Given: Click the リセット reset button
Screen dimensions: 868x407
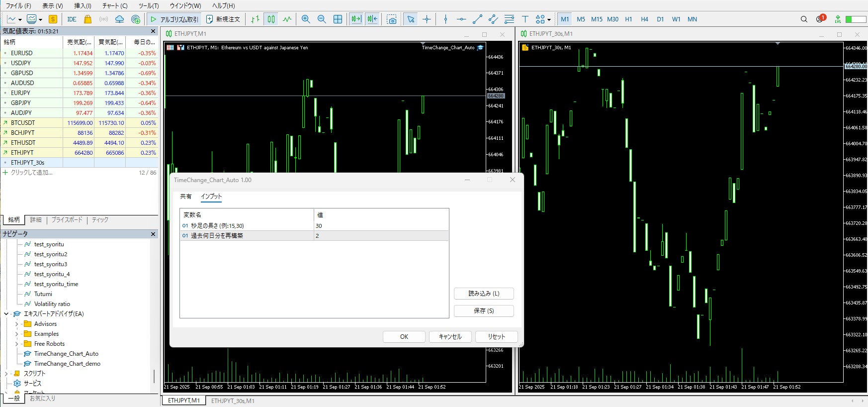Looking at the screenshot, I should (496, 337).
